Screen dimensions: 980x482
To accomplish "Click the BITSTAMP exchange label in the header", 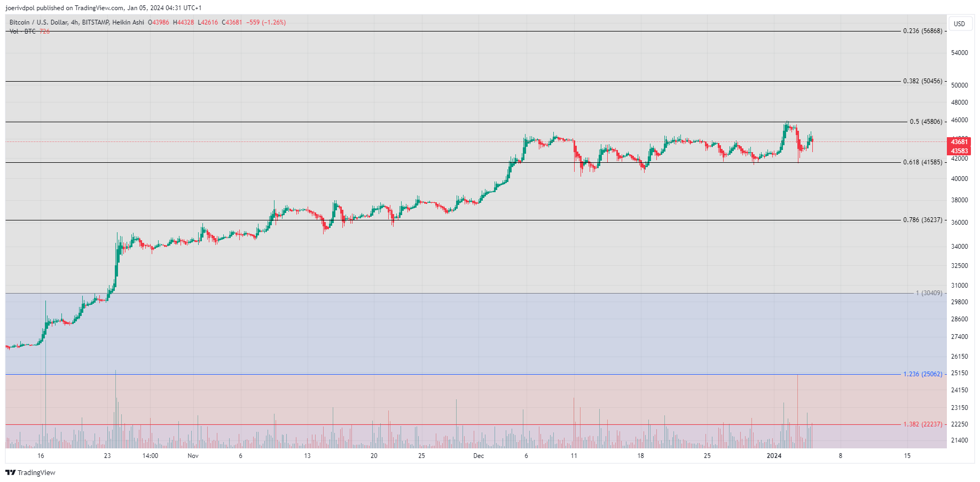I will point(96,22).
